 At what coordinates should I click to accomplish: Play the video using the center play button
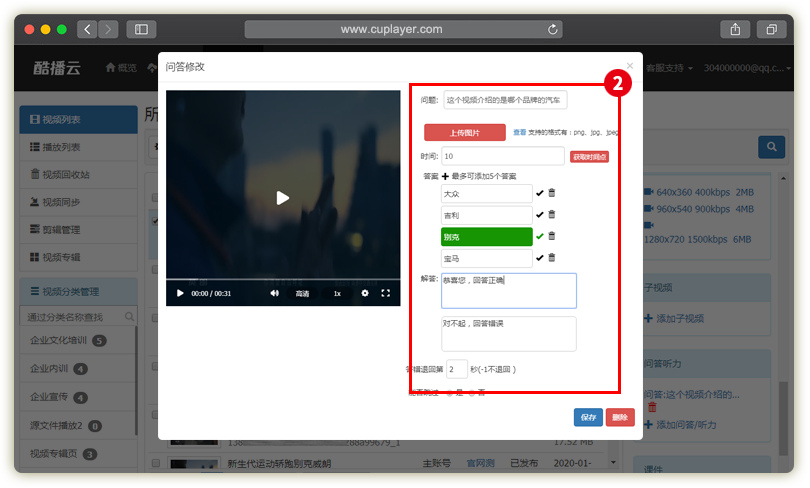pos(282,198)
